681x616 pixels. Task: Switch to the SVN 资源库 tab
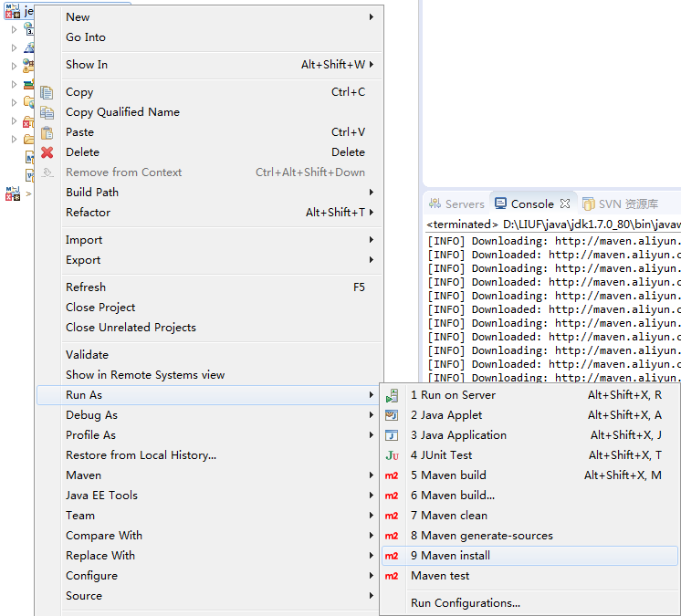pyautogui.click(x=621, y=204)
